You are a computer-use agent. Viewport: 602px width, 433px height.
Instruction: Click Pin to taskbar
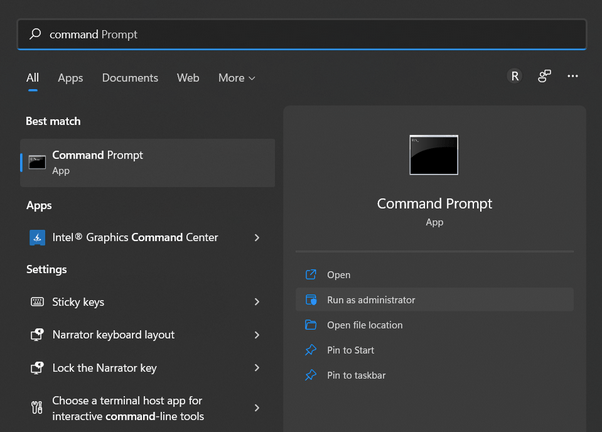[x=435, y=375]
